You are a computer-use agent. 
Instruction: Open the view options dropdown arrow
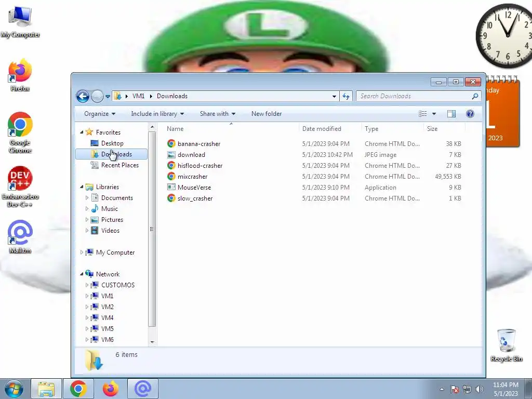434,114
